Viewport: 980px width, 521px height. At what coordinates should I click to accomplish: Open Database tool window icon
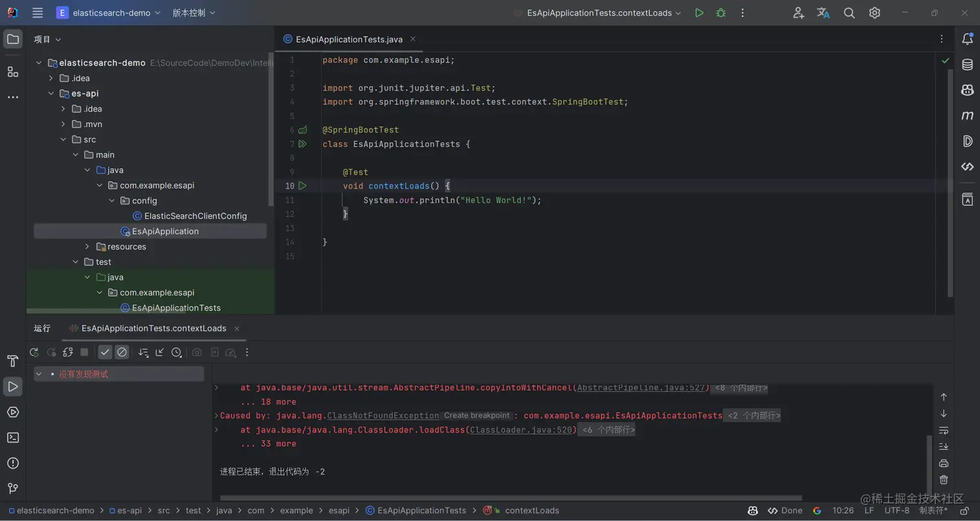pyautogui.click(x=967, y=64)
